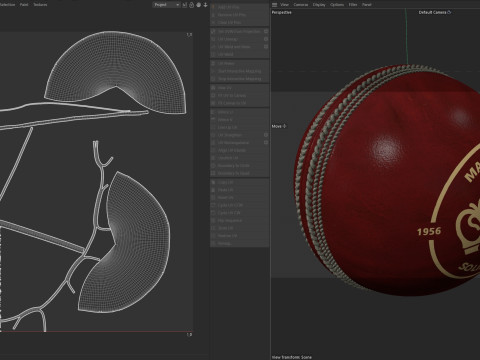Click the Boundary To Quad tool
The height and width of the screenshot is (360, 480).
[x=239, y=173]
